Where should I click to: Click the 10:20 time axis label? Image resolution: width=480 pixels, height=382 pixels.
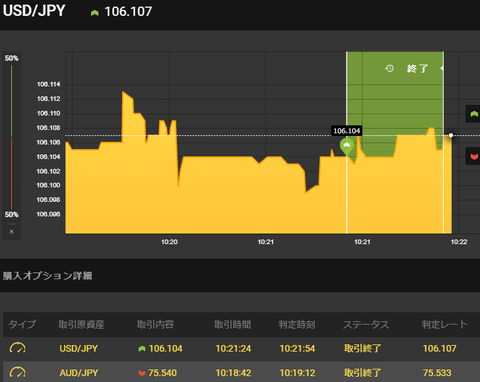[169, 242]
